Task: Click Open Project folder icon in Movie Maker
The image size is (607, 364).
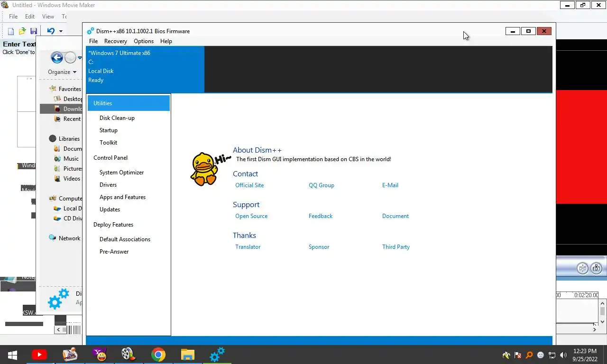Action: click(22, 31)
